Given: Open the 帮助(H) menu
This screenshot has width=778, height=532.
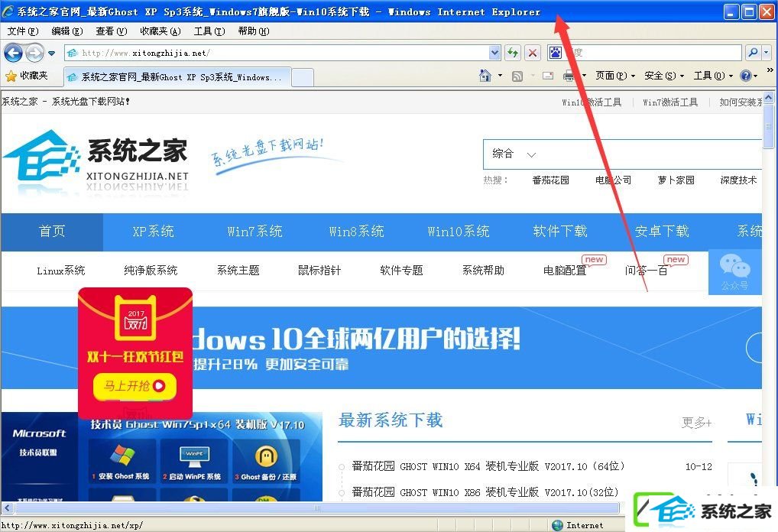Looking at the screenshot, I should click(254, 31).
